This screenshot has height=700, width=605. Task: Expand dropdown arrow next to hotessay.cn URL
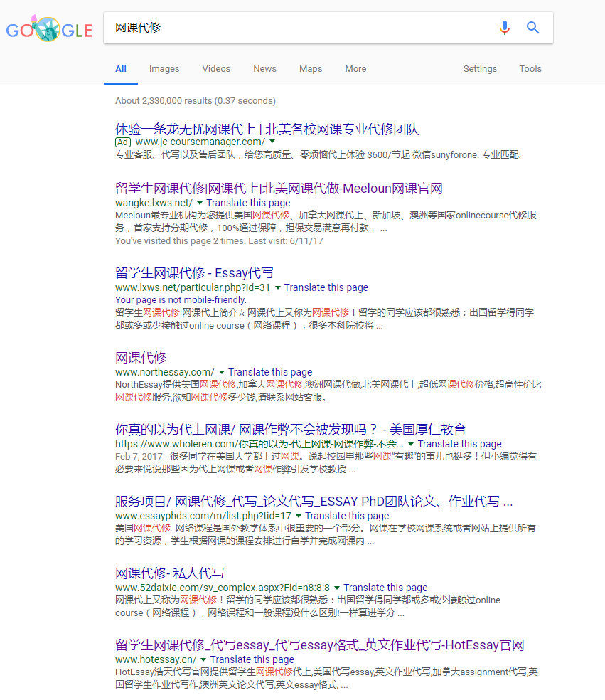(x=203, y=659)
